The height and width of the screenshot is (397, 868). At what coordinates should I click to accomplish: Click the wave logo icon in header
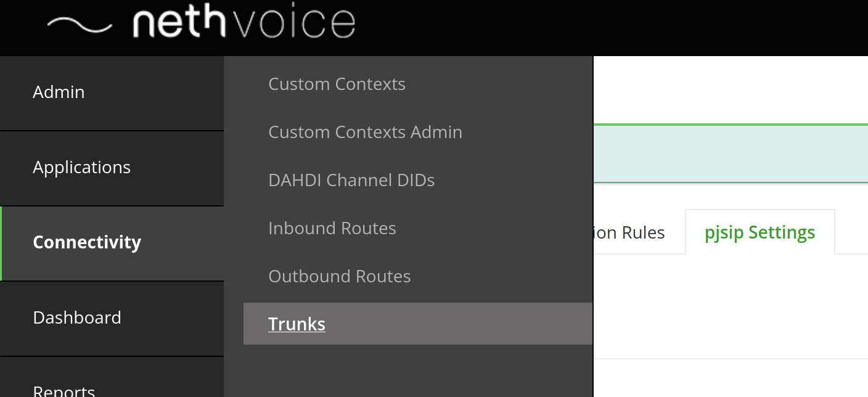(x=80, y=25)
